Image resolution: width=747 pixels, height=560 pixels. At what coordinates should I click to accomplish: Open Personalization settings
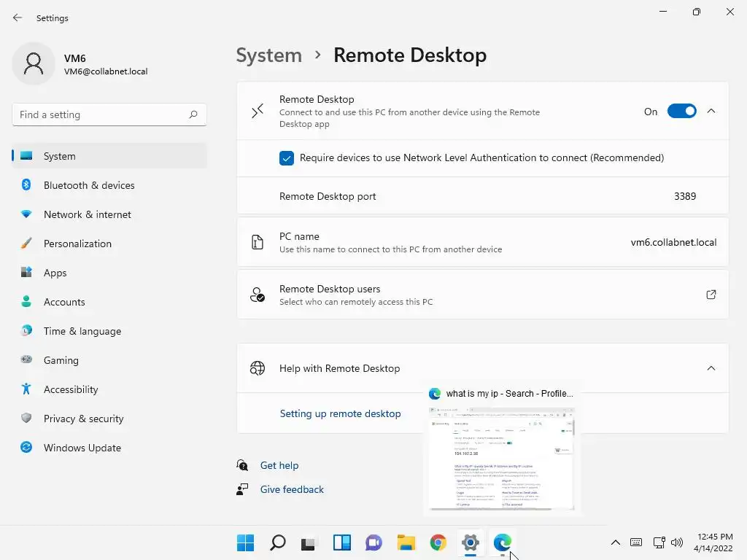point(109,244)
